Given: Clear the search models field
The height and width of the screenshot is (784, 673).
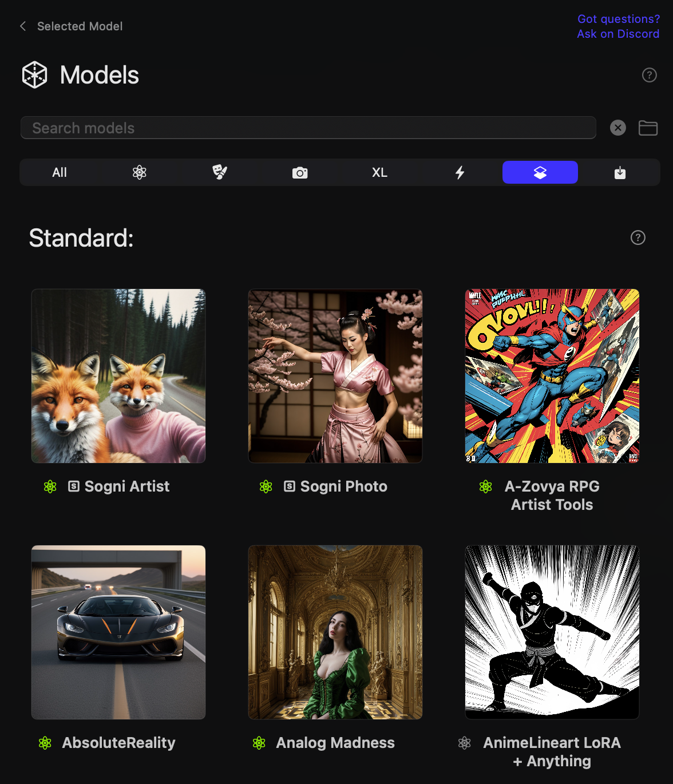Looking at the screenshot, I should (x=617, y=128).
